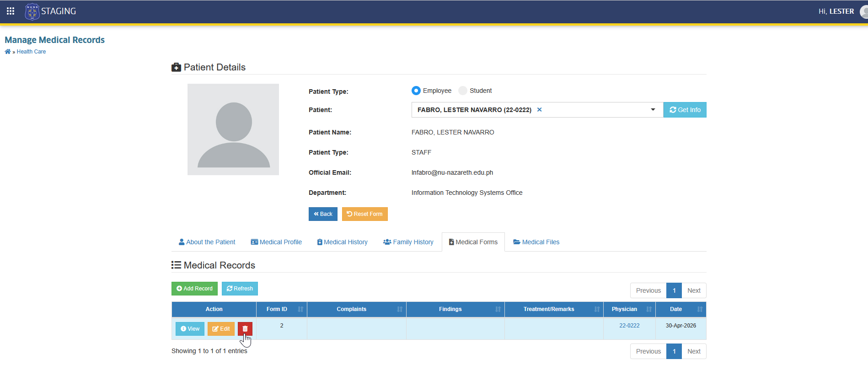
Task: Click Previous in the bottom pagination
Action: [x=648, y=351]
